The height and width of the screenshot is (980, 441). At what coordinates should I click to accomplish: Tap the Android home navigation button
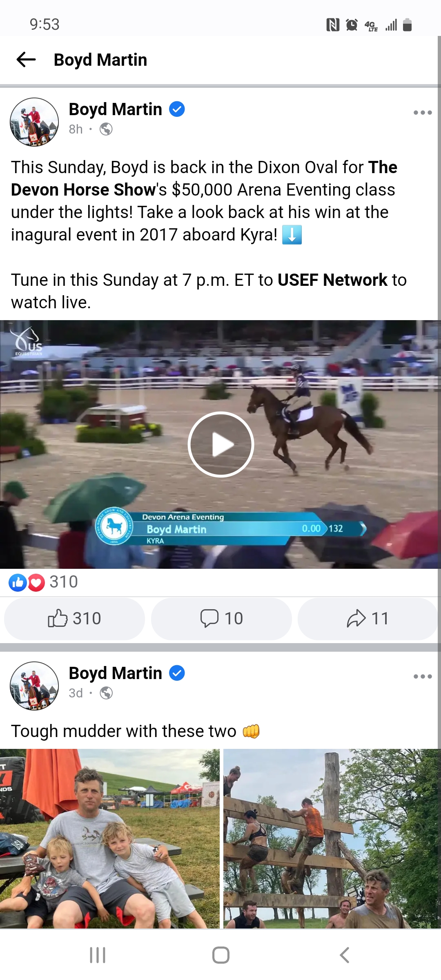[221, 955]
